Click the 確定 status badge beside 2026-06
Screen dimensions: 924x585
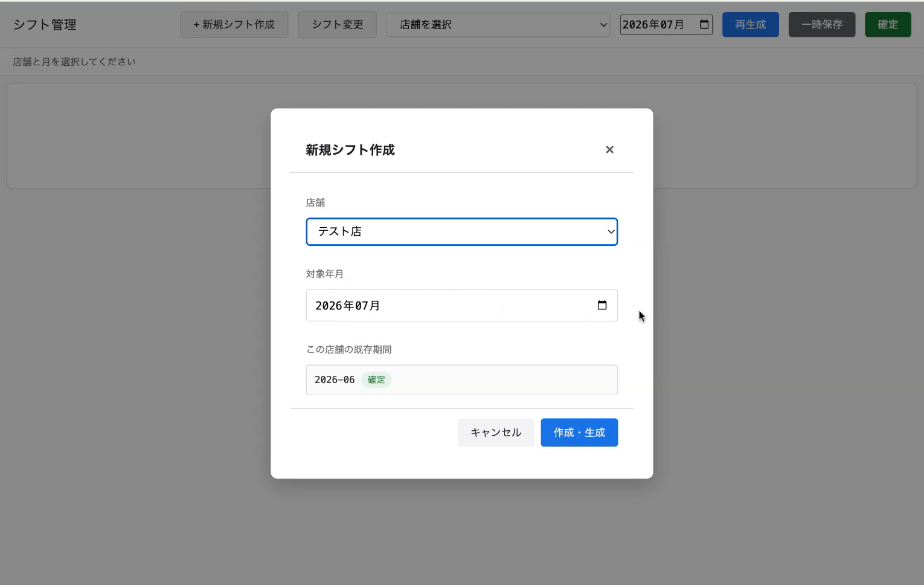[376, 380]
